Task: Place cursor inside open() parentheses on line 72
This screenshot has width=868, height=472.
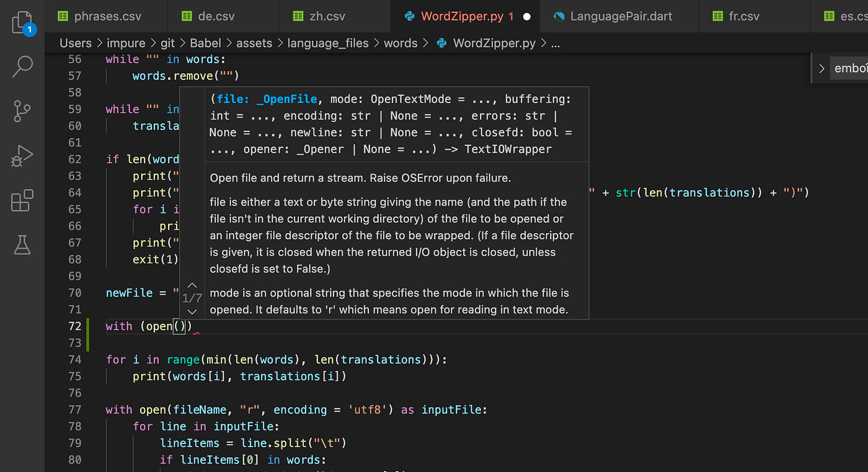Action: tap(179, 326)
